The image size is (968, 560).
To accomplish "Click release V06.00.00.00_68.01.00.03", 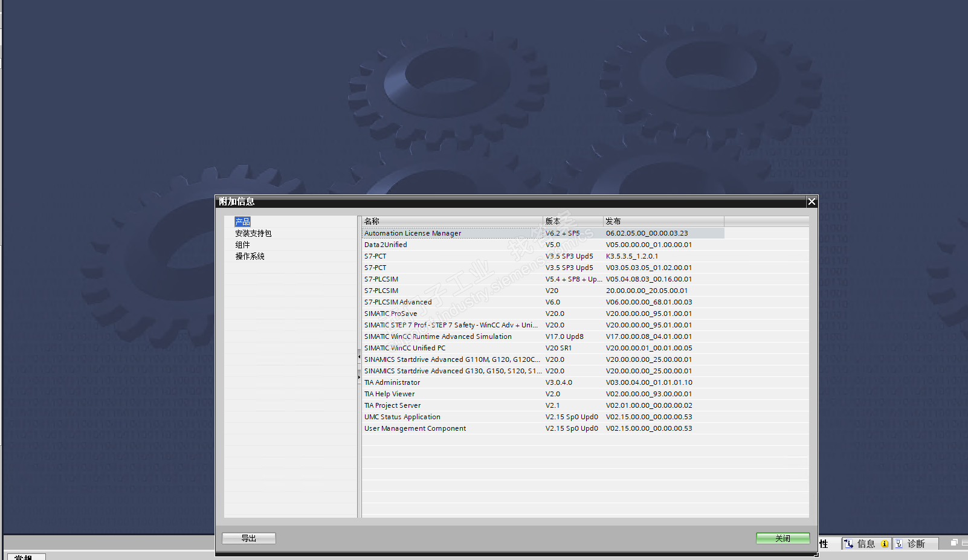I will pos(649,302).
